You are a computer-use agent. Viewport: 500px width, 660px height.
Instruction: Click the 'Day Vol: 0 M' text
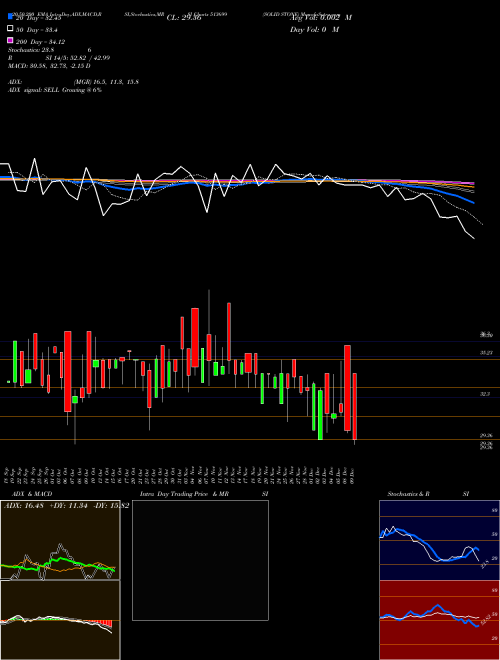click(x=314, y=29)
